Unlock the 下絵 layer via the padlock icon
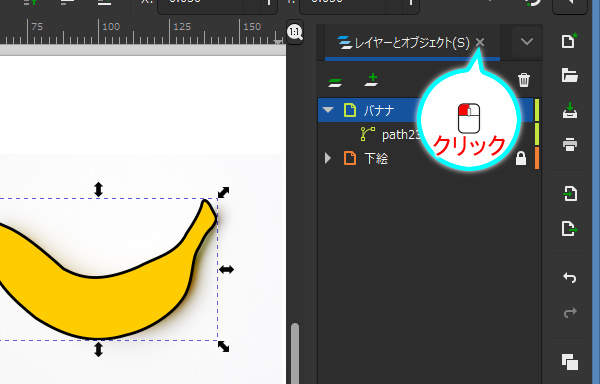The width and height of the screenshot is (600, 384). (x=520, y=158)
